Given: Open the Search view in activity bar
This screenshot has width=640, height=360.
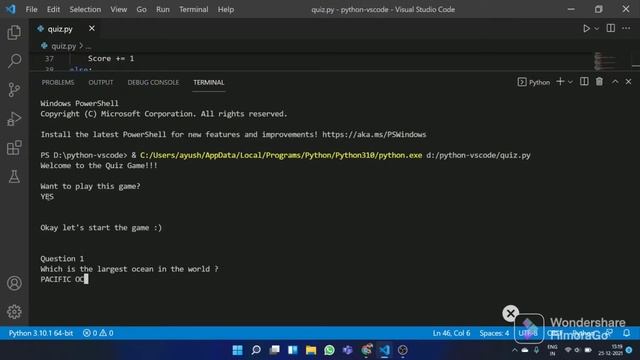Looking at the screenshot, I should pyautogui.click(x=14, y=61).
